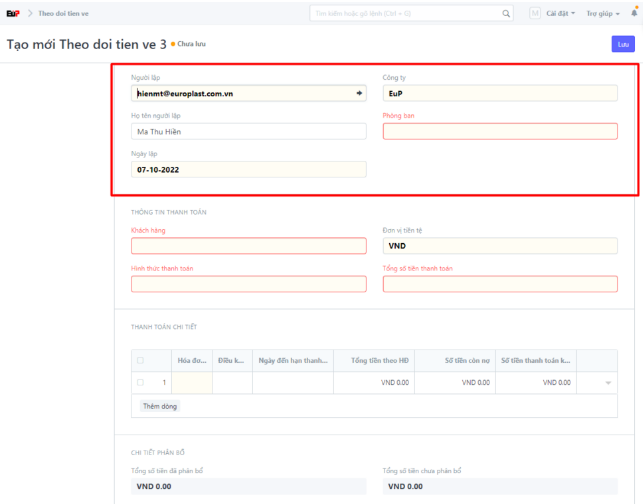Click the search magnifier icon
643x504 pixels.
505,14
